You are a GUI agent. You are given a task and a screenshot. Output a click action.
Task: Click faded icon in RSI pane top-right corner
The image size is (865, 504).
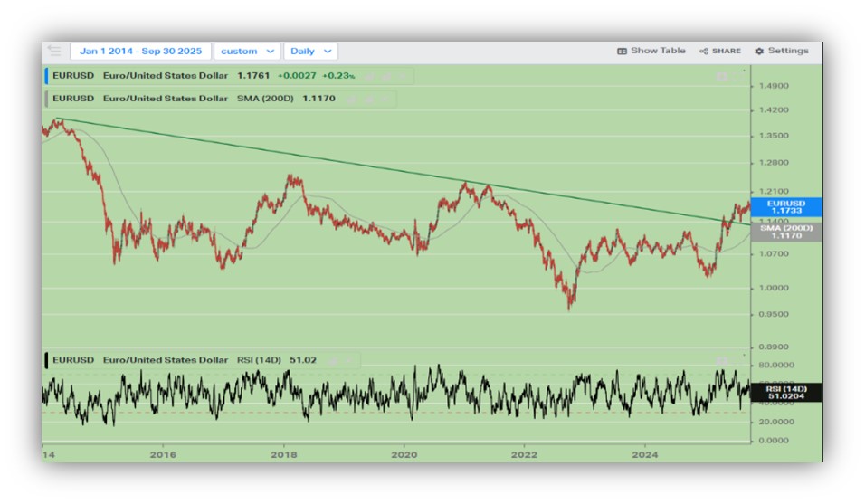click(722, 360)
